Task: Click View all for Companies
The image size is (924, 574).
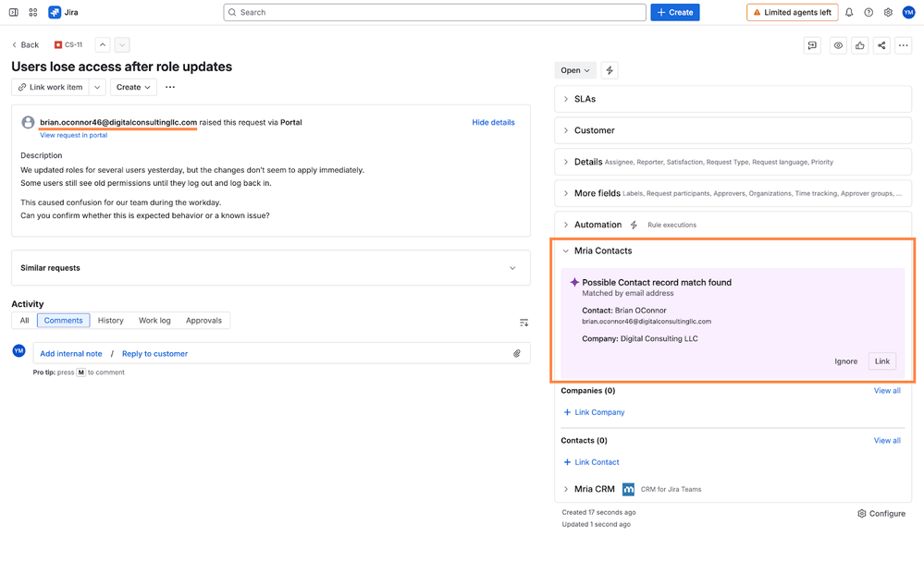Action: click(x=887, y=391)
